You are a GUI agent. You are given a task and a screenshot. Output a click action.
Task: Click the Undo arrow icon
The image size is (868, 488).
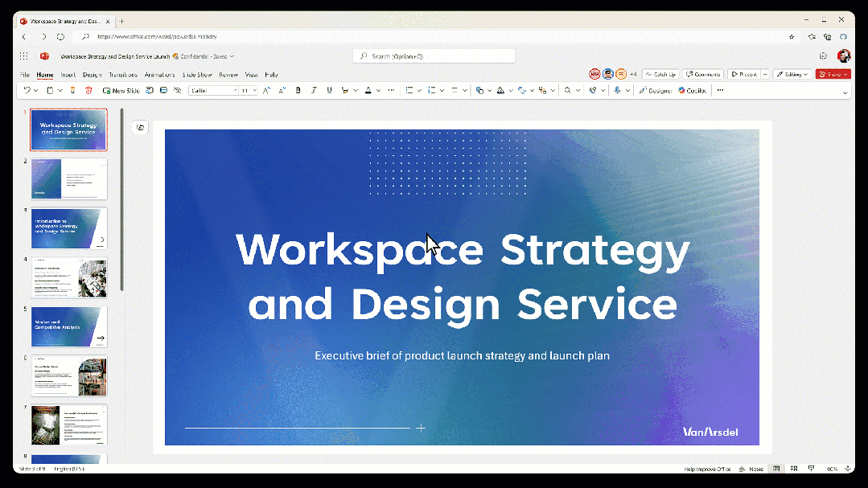(26, 91)
